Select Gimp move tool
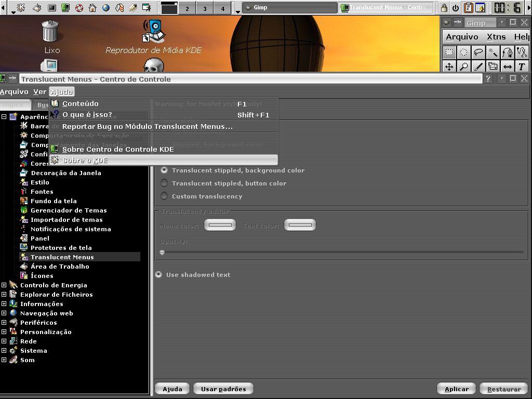 (x=449, y=66)
